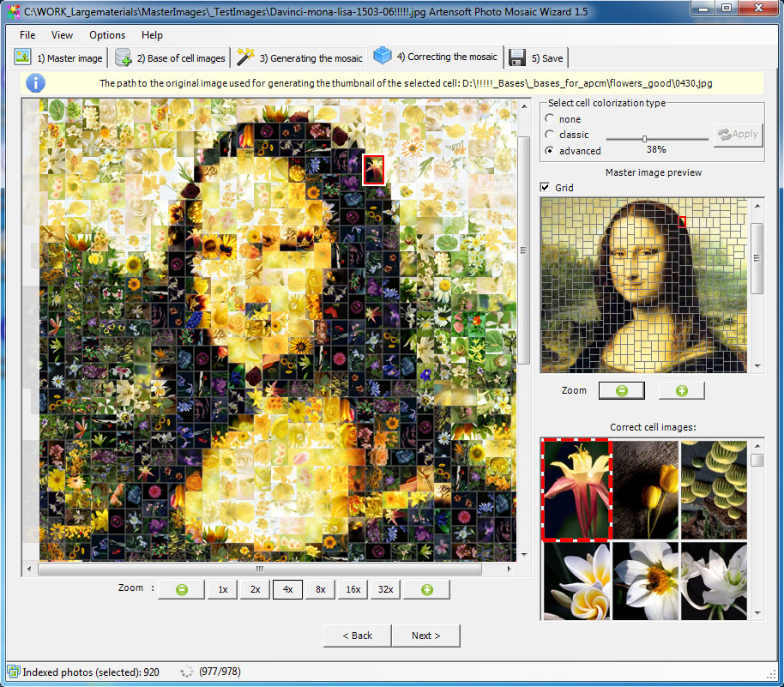Open the Base of cell images step icon
The image size is (784, 687).
120,57
